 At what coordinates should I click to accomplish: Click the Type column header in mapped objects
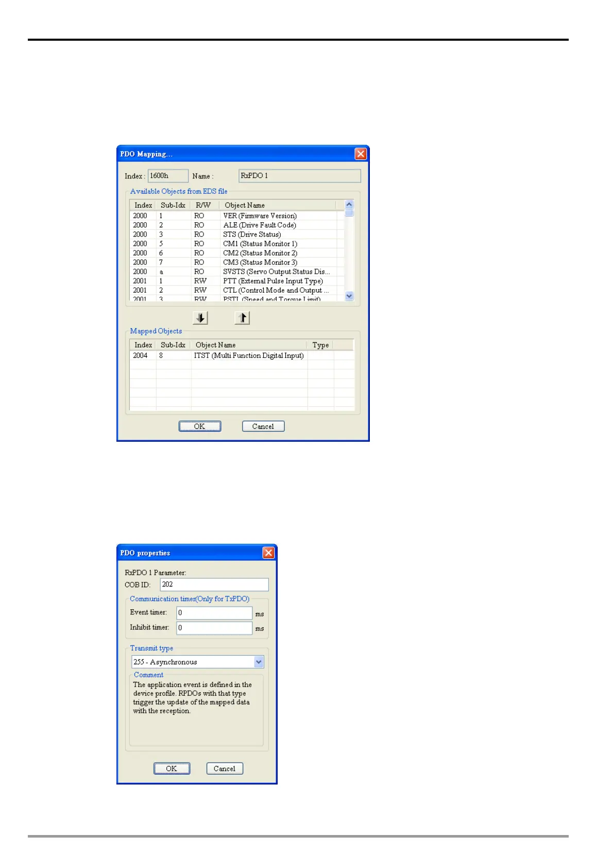point(320,345)
